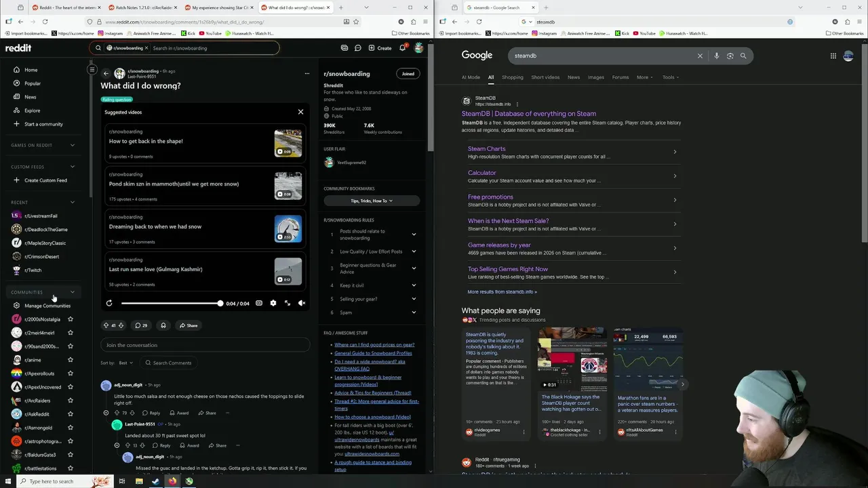Open Steam from the taskbar
Screen dimensions: 868x488
(x=155, y=481)
